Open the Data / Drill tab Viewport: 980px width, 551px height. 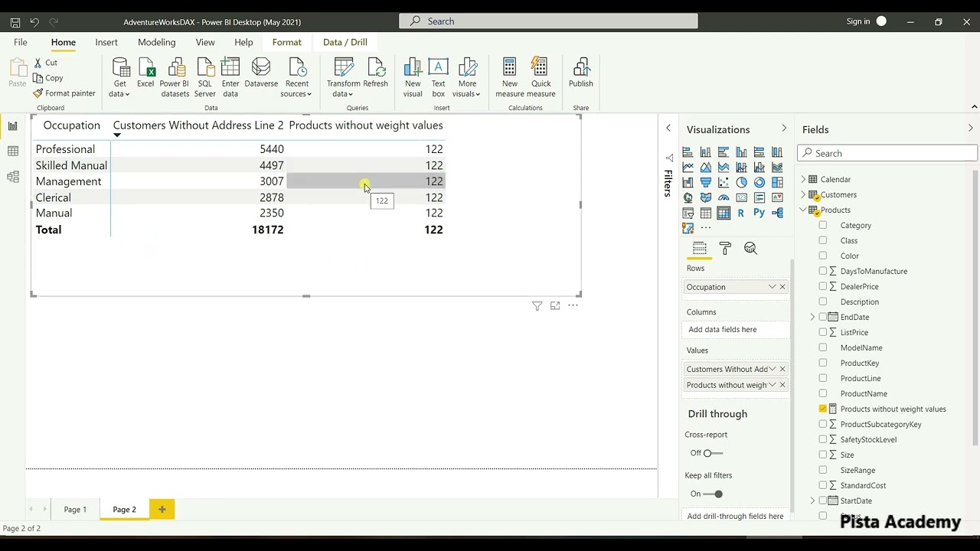pyautogui.click(x=345, y=42)
